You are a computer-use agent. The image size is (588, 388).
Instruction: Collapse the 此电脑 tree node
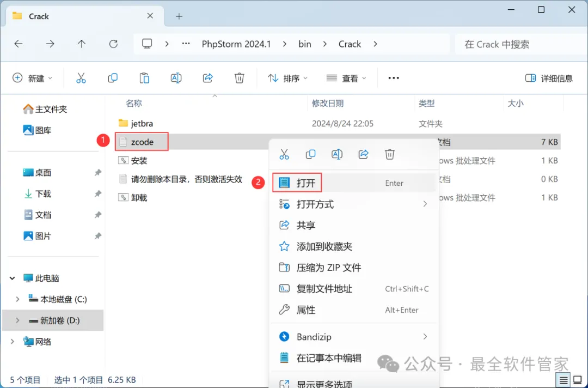tap(13, 278)
